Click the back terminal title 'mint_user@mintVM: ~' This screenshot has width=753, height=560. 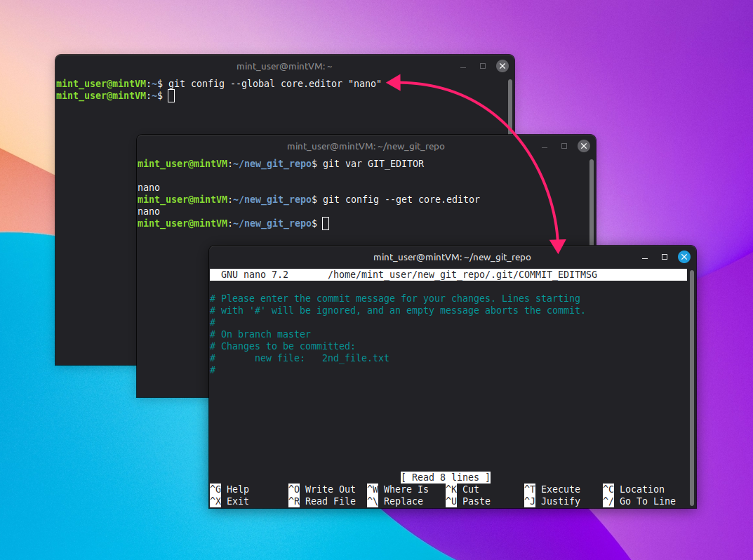(x=284, y=66)
